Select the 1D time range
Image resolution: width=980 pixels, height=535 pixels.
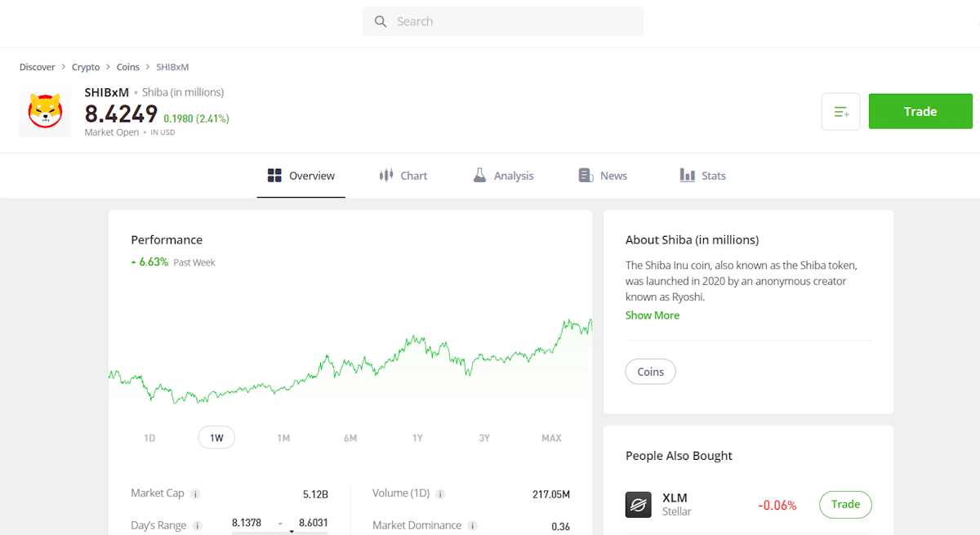pyautogui.click(x=149, y=437)
